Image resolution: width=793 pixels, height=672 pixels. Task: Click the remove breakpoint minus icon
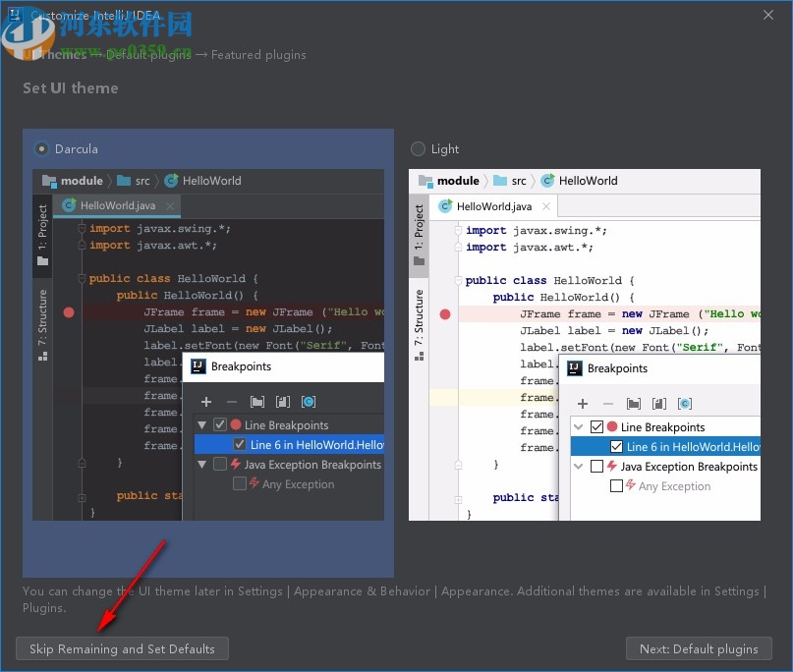[x=230, y=401]
